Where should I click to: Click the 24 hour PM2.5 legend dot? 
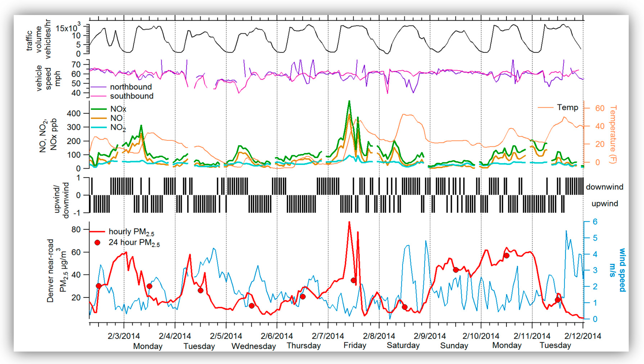[x=97, y=242]
